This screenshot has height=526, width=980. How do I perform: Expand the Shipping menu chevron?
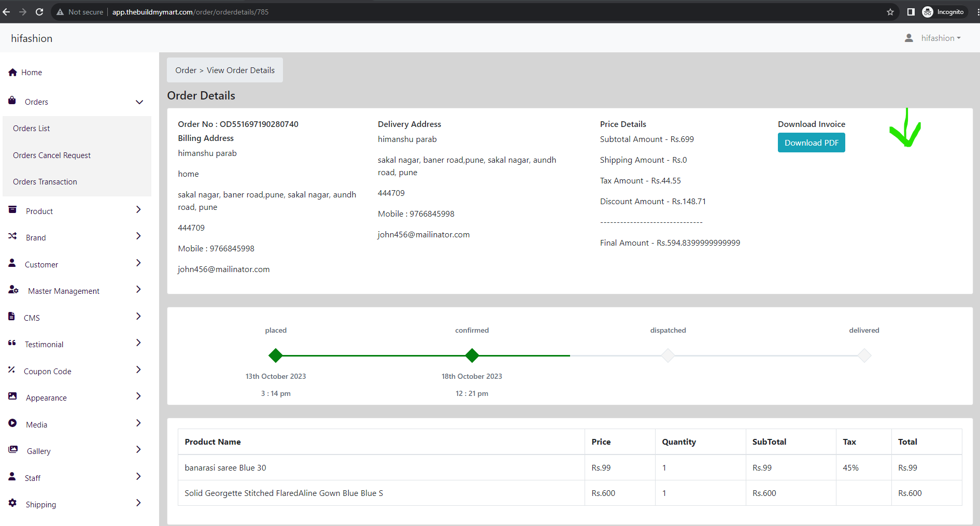pyautogui.click(x=138, y=503)
